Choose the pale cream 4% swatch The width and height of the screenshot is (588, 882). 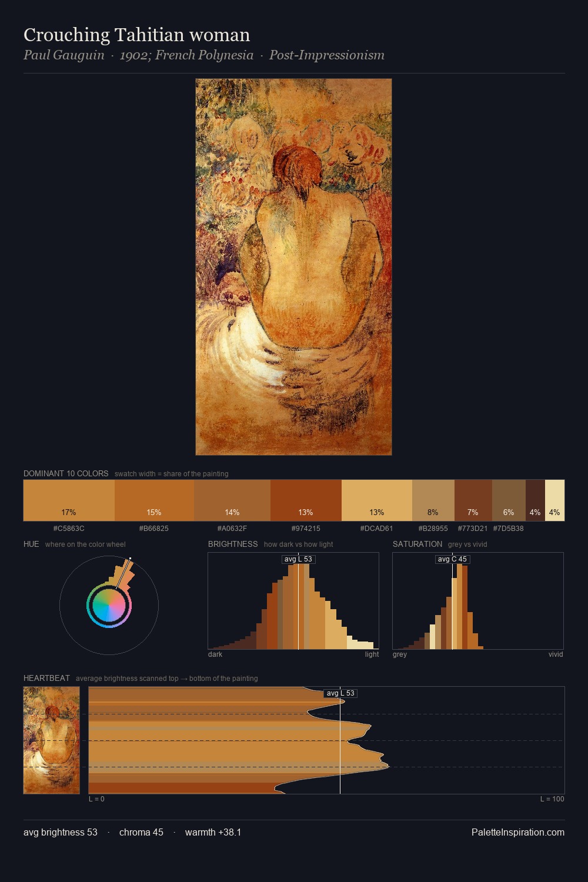(x=554, y=500)
